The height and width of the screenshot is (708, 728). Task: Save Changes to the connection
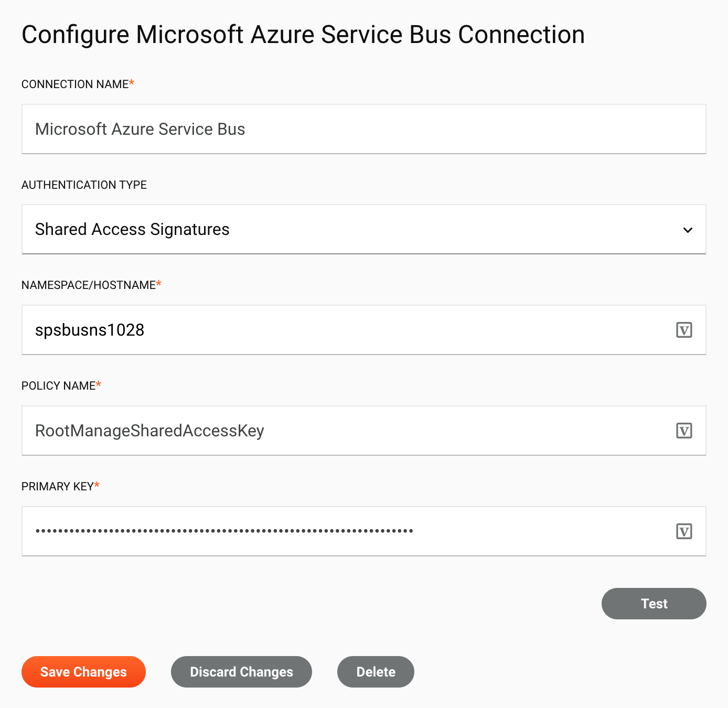pos(83,672)
